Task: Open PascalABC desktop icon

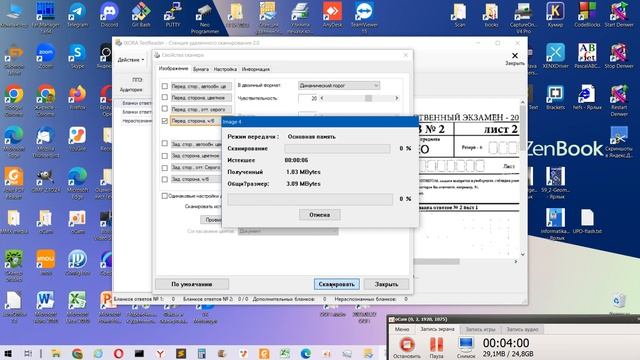Action: (587, 56)
